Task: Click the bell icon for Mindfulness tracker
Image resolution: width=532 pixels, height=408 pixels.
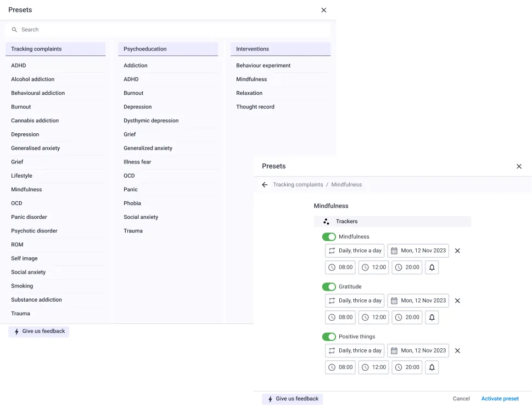Action: point(432,268)
